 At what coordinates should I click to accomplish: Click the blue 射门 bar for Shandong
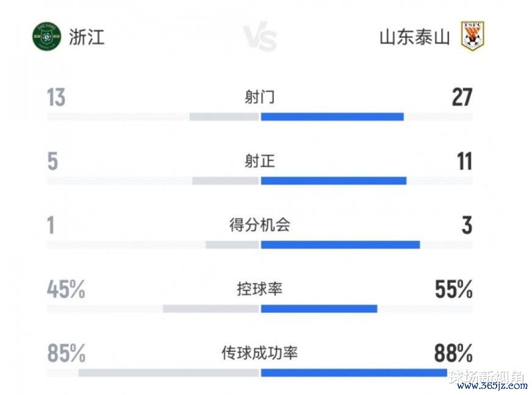332,117
